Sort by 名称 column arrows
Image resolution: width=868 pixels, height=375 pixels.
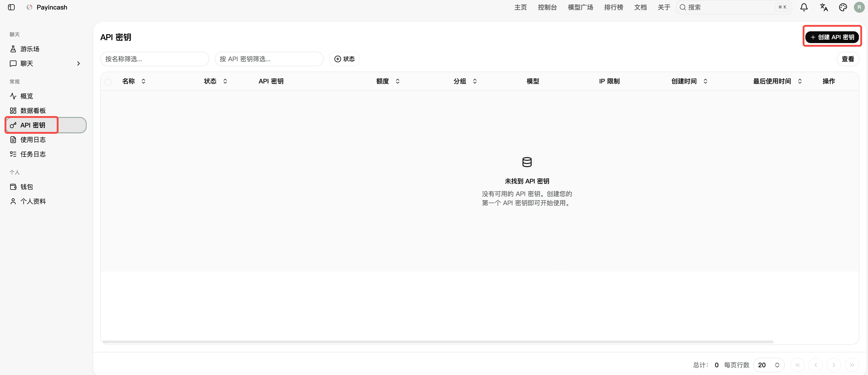point(143,81)
